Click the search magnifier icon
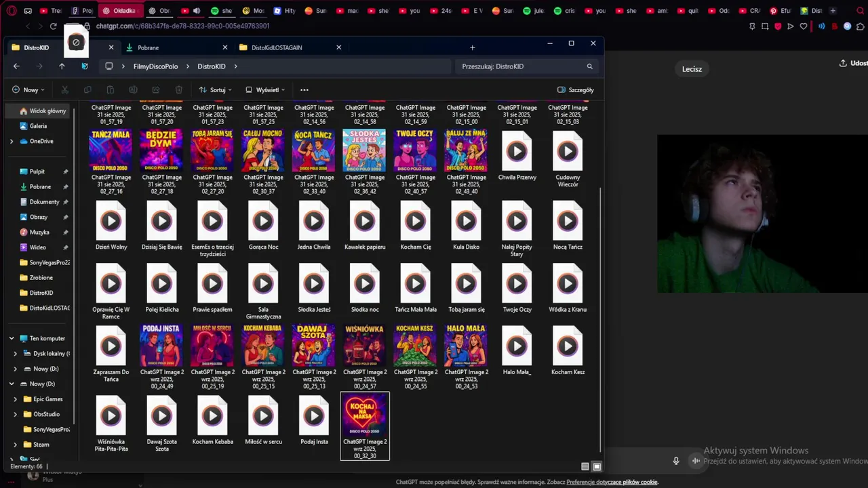The height and width of the screenshot is (488, 868). (x=589, y=66)
